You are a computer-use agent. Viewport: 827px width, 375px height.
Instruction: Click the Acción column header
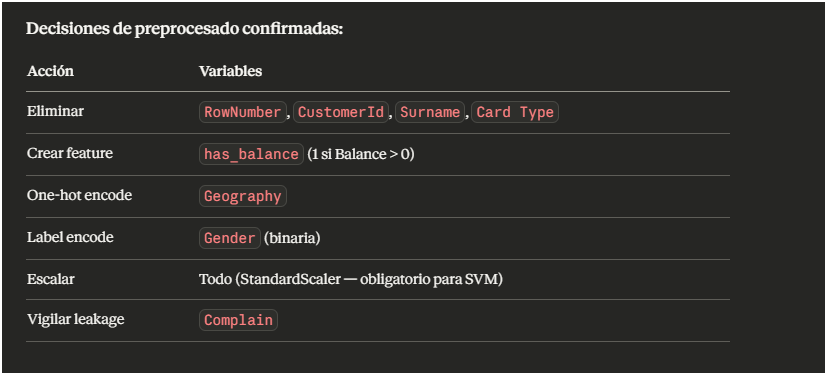coord(51,71)
